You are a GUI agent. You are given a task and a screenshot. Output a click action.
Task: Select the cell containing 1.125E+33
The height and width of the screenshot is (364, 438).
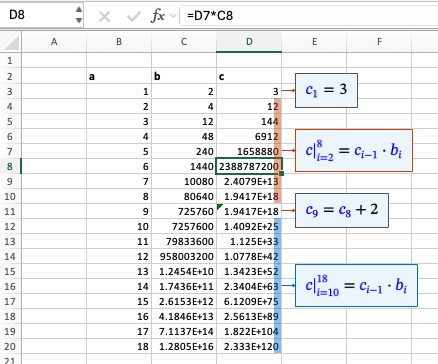coord(249,241)
